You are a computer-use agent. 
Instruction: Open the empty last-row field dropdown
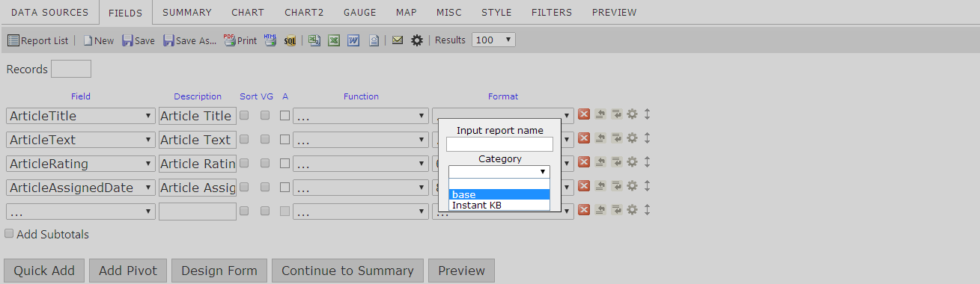coord(81,212)
